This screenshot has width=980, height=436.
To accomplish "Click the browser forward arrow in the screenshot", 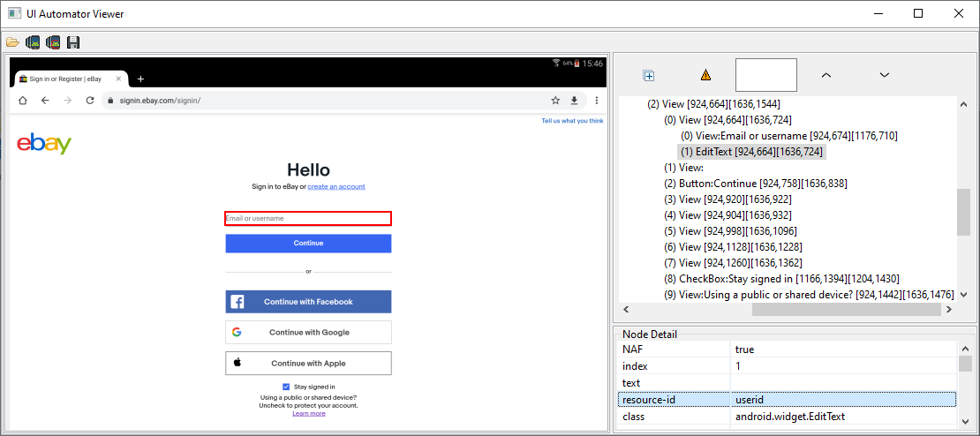I will 67,101.
